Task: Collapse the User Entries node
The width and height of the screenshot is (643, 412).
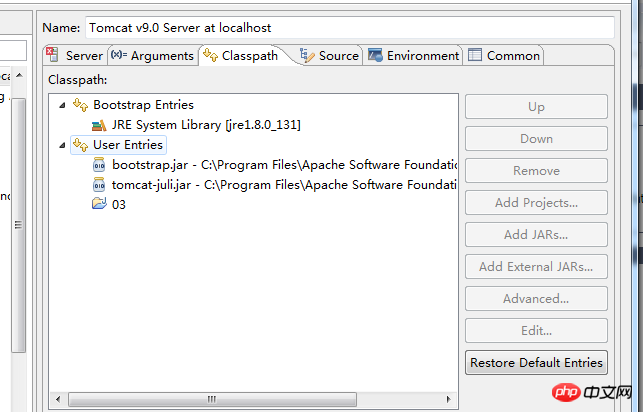Action: [62, 145]
